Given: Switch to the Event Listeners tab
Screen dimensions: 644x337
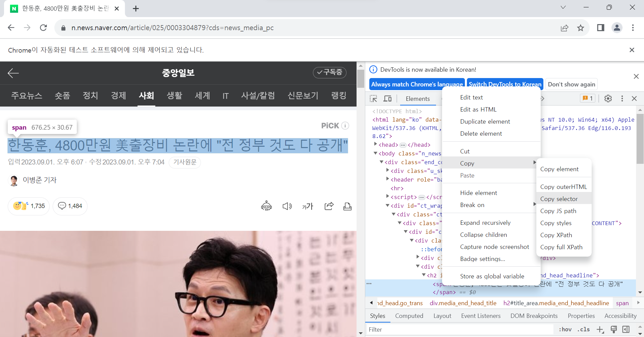Looking at the screenshot, I should [x=481, y=316].
